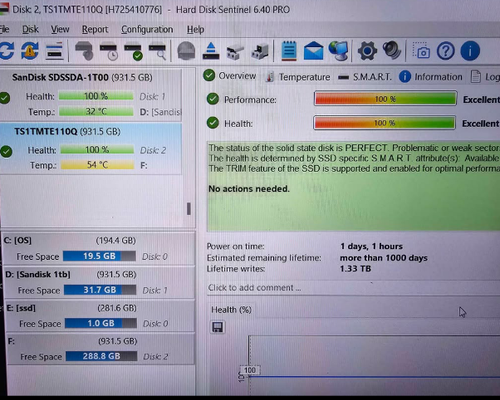Select the C: [OS] partition row
Viewport: 500px width, 400px height.
[x=99, y=249]
